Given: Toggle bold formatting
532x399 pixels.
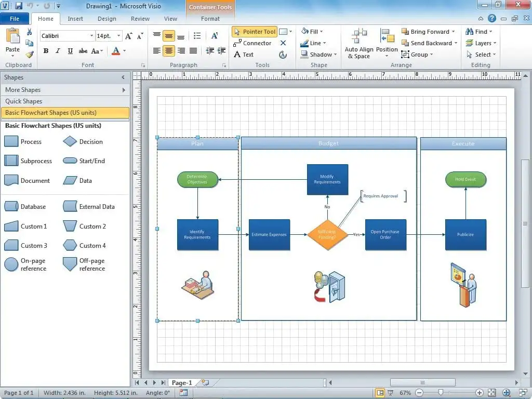Looking at the screenshot, I should pyautogui.click(x=46, y=51).
